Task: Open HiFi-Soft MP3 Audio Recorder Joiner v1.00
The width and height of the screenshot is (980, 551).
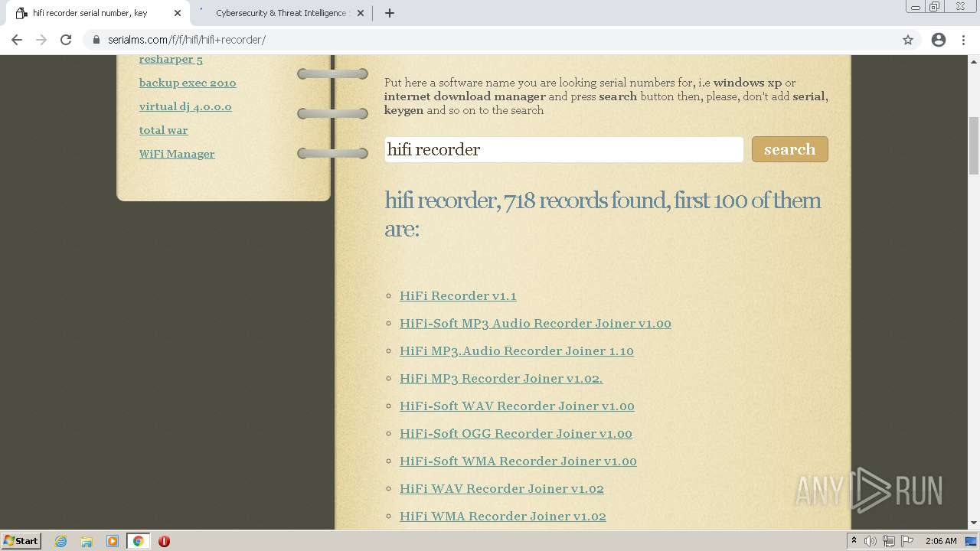Action: pyautogui.click(x=535, y=323)
